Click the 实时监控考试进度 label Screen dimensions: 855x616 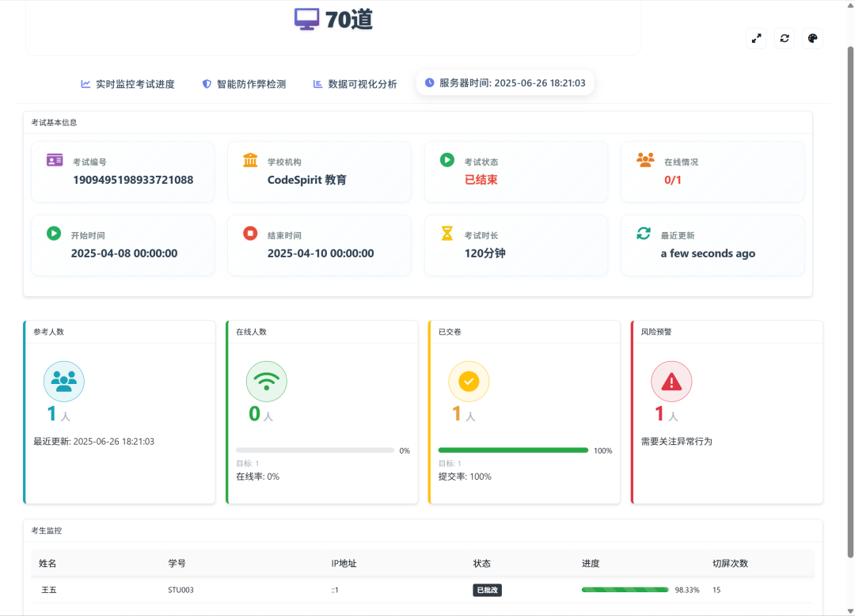(x=135, y=84)
